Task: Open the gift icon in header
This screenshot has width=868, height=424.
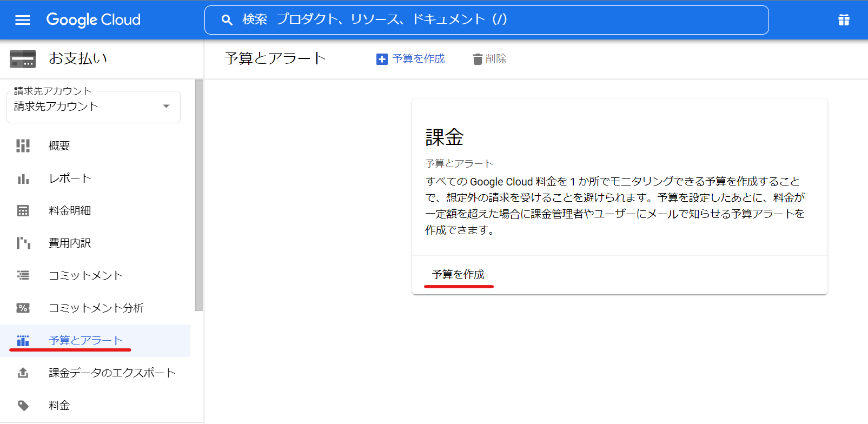Action: [x=844, y=20]
